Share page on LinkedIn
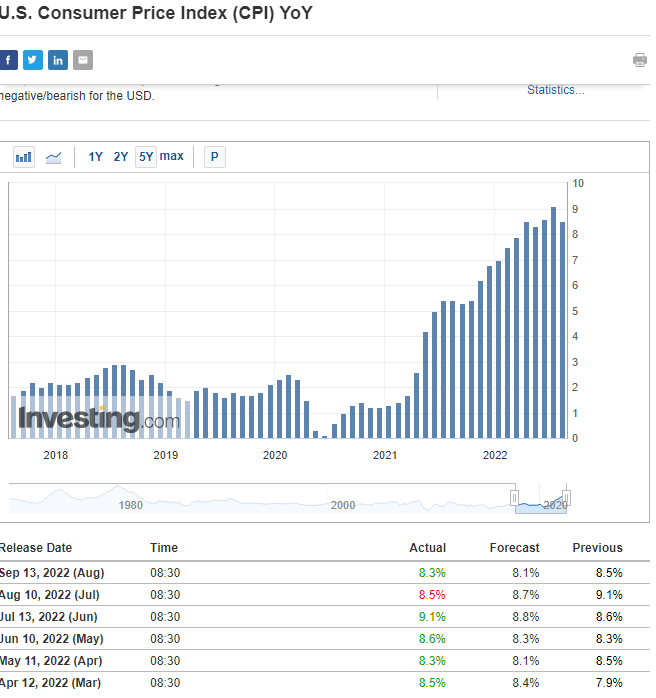 (x=58, y=60)
